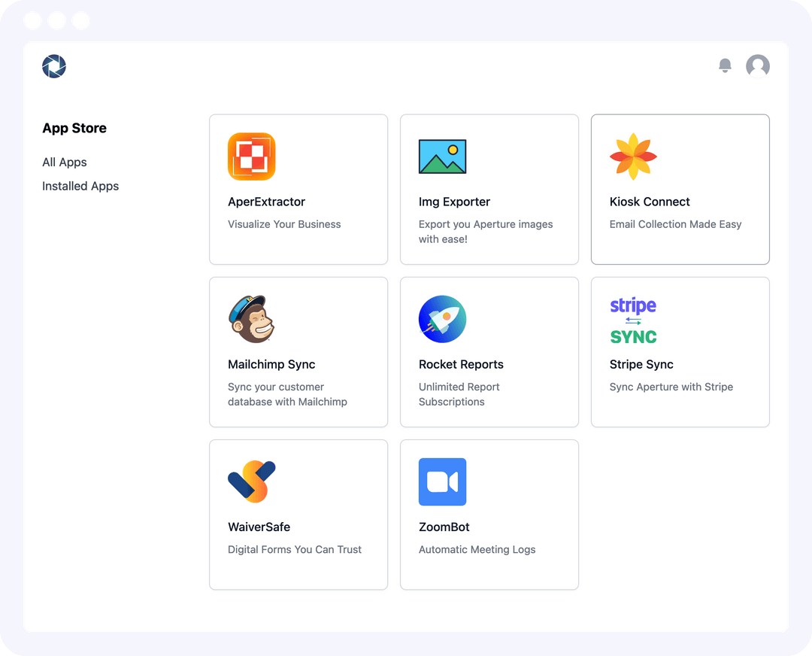This screenshot has height=656, width=812.
Task: Click 'Automatic Meeting Logs' text
Action: [x=477, y=550]
